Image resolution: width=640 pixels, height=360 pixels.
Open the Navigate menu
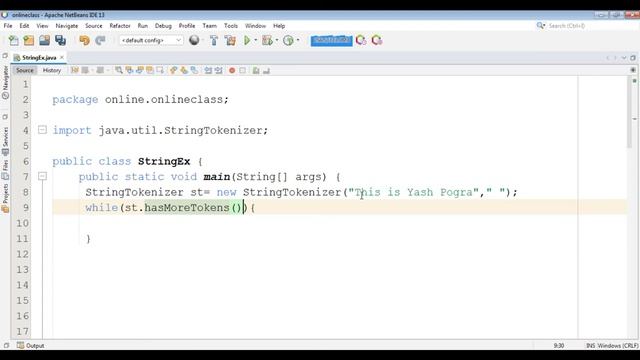(67, 26)
